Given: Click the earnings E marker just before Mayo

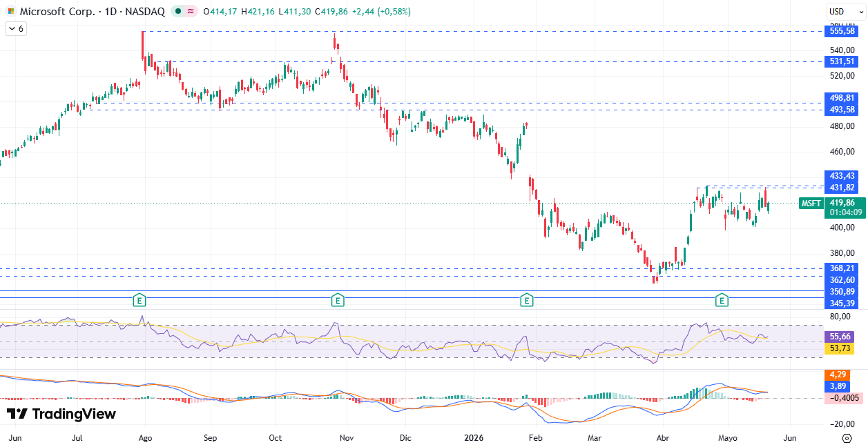Looking at the screenshot, I should 722,300.
